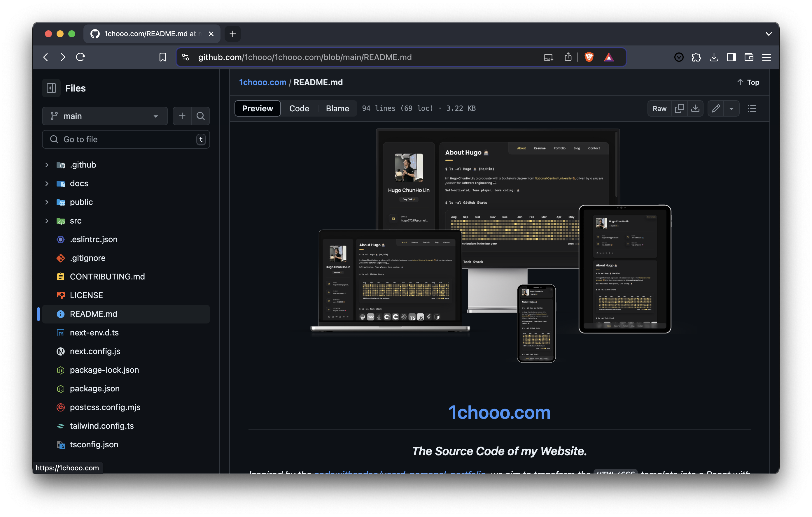Open Brave Rewards panel

pyautogui.click(x=610, y=57)
